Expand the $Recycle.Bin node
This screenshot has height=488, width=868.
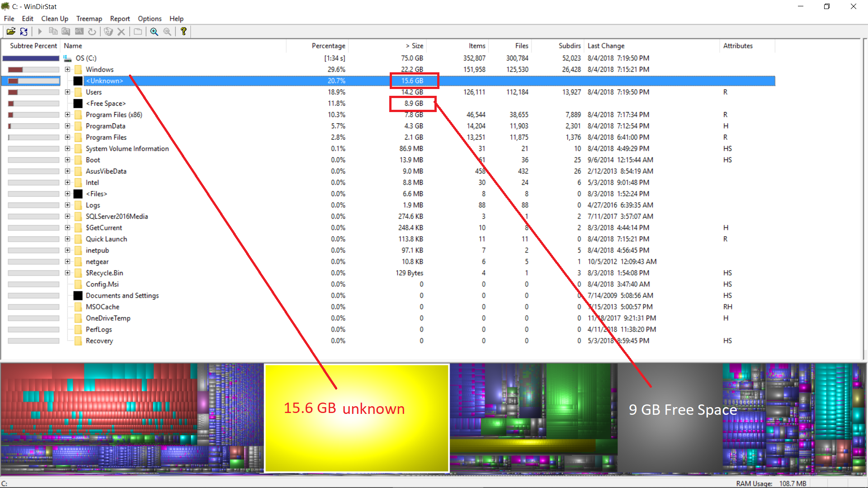pyautogui.click(x=67, y=273)
